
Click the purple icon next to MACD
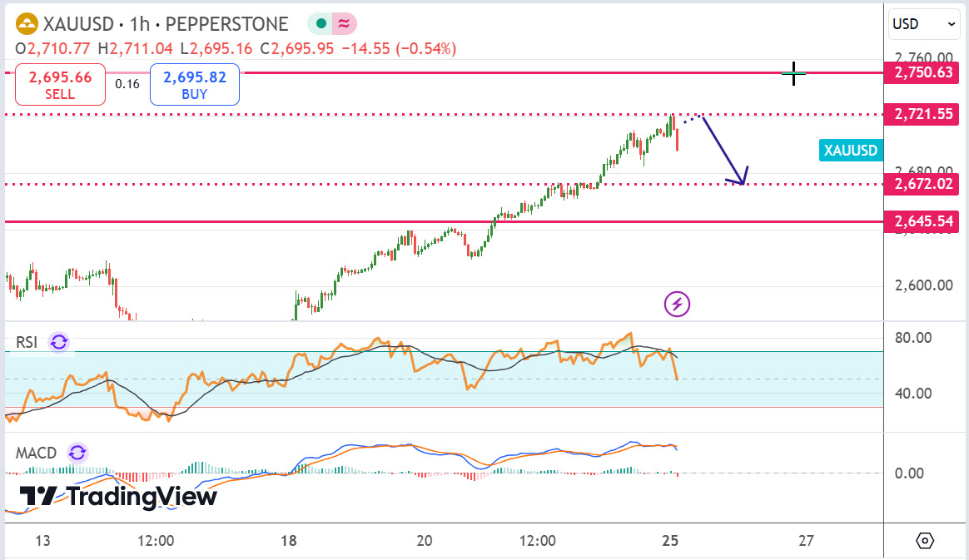coord(77,453)
